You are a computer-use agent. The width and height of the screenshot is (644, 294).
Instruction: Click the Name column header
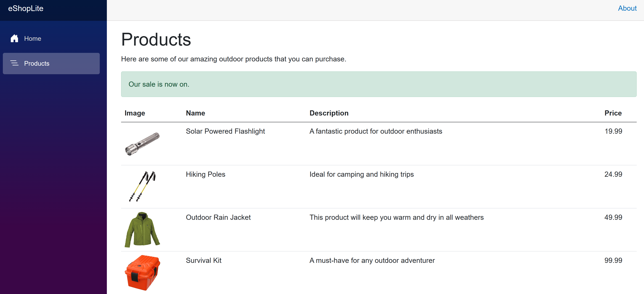195,113
